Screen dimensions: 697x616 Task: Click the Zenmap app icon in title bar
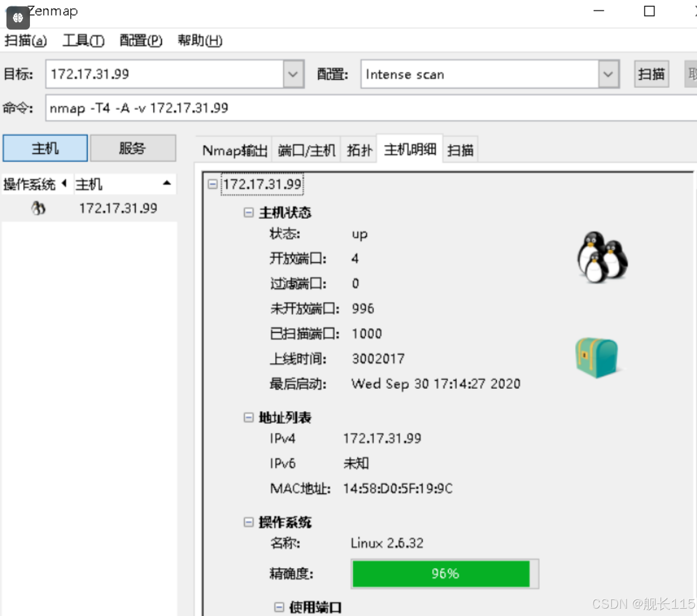tap(18, 17)
